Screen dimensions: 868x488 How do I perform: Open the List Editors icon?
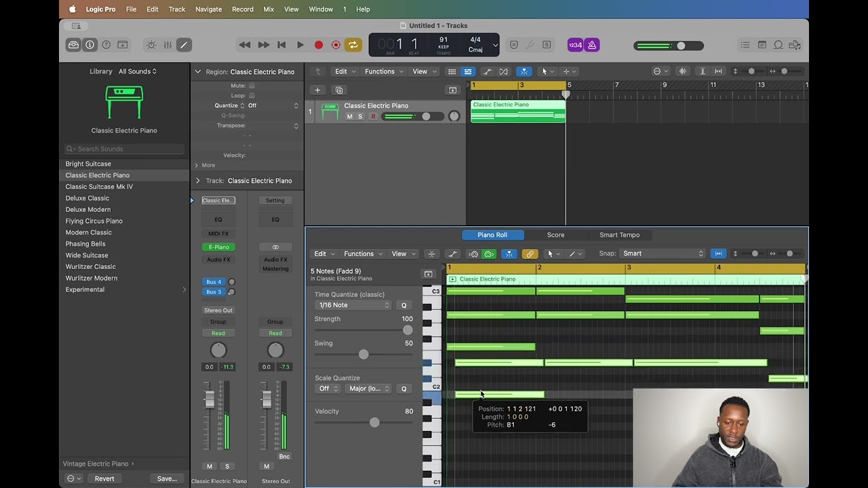(x=745, y=45)
